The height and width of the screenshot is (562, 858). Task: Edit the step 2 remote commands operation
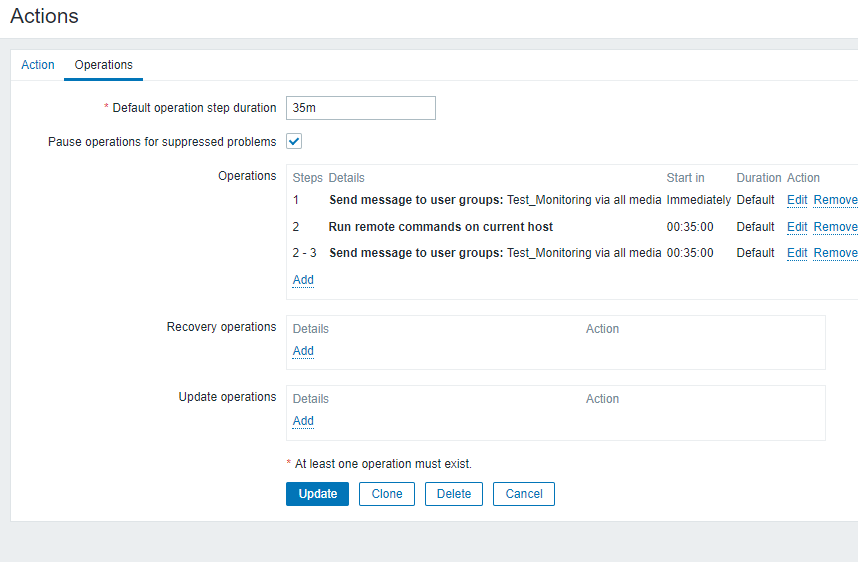797,227
